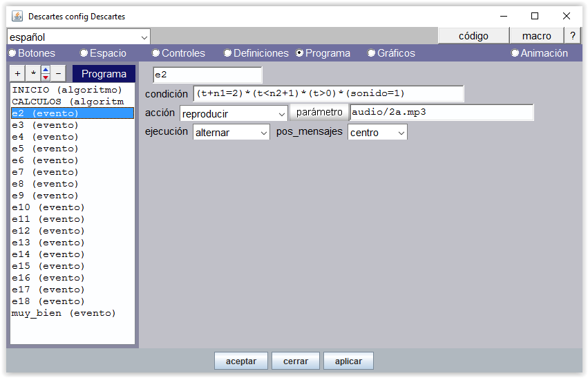This screenshot has height=378, width=588.
Task: Select the Espacio radio button
Action: (x=84, y=53)
